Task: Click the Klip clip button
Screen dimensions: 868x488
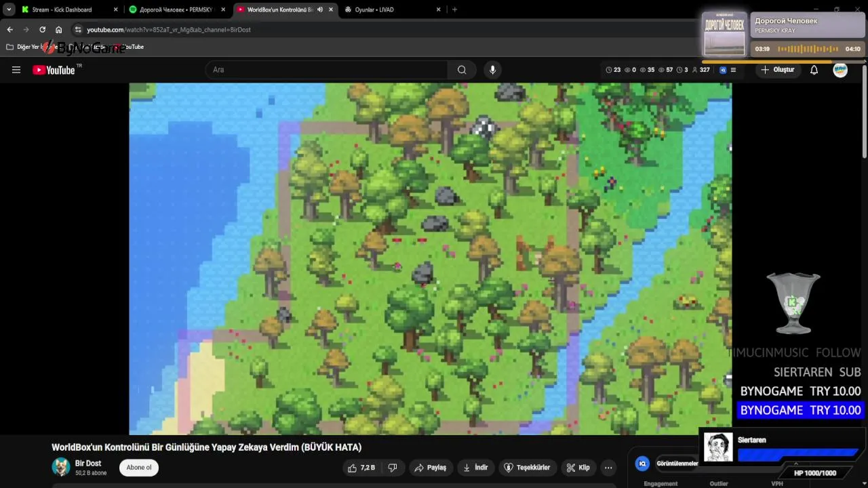Action: (x=578, y=468)
